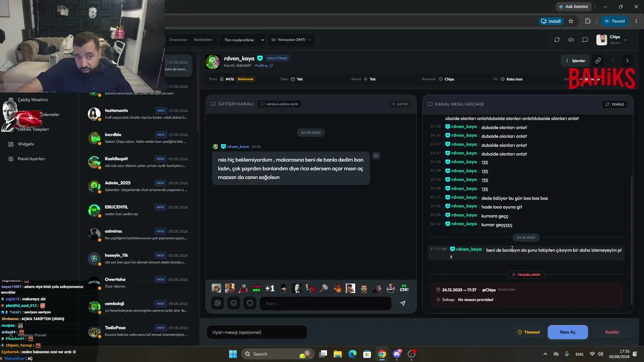Click YENİLE to refresh message history
The width and height of the screenshot is (644, 362).
[x=615, y=105]
